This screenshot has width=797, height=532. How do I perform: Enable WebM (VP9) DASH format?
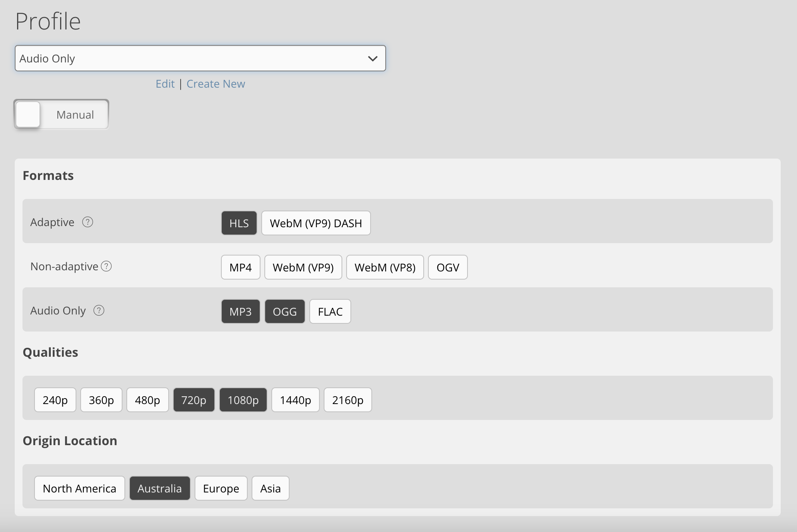pyautogui.click(x=316, y=223)
